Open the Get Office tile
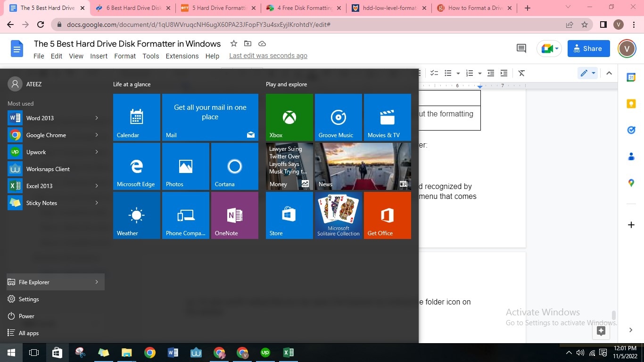644x362 pixels. tap(388, 215)
